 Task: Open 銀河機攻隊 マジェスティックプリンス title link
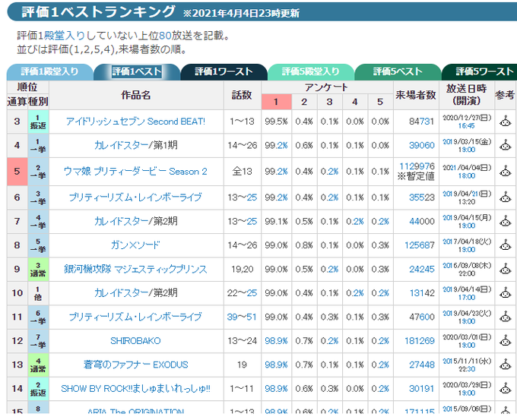[x=135, y=269]
